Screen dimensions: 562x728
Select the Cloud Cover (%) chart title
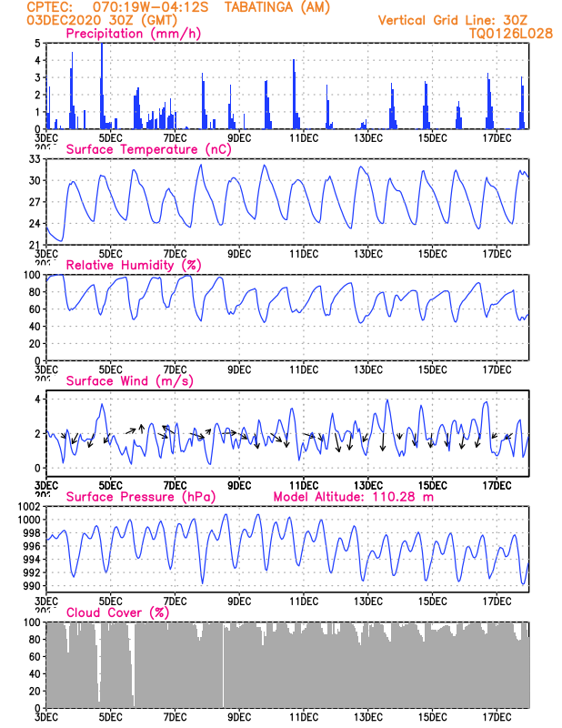click(118, 612)
